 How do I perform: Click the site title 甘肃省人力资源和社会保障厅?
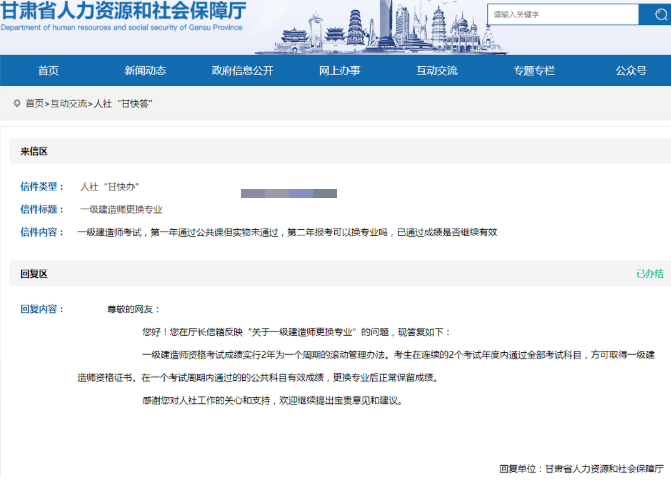click(123, 10)
